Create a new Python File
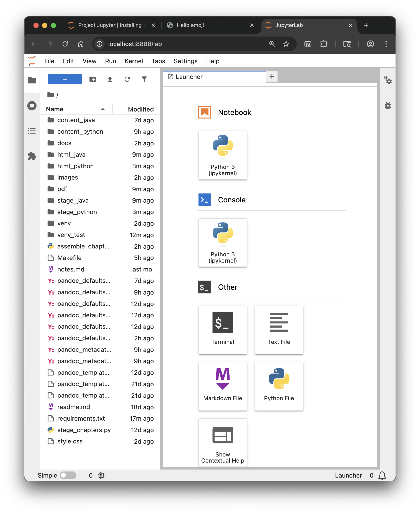 pos(279,386)
